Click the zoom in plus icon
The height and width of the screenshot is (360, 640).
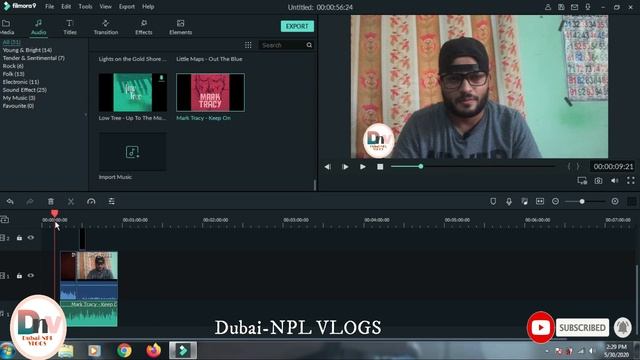[x=615, y=201]
